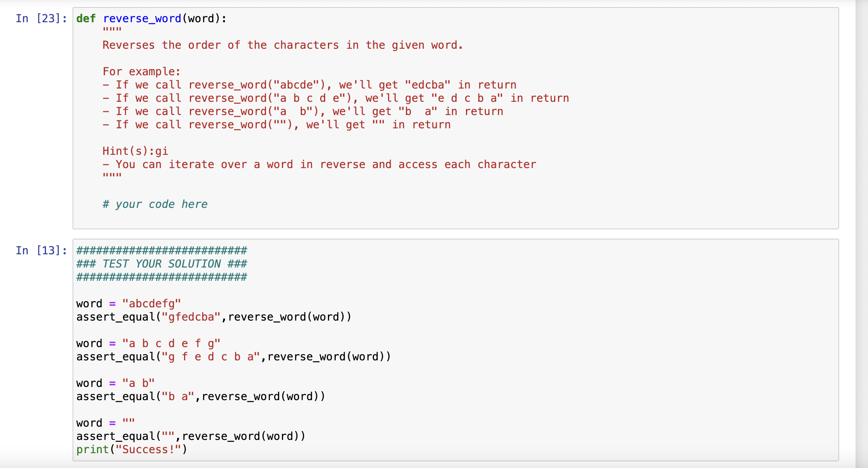Click the print("Success!") statement
The width and height of the screenshot is (868, 468).
pyautogui.click(x=131, y=449)
